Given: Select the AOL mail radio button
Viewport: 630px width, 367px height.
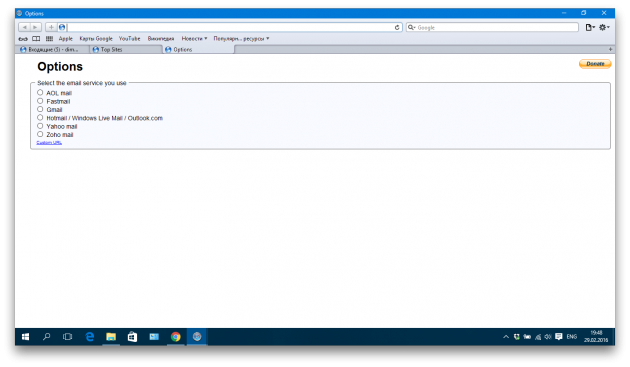Looking at the screenshot, I should click(40, 92).
